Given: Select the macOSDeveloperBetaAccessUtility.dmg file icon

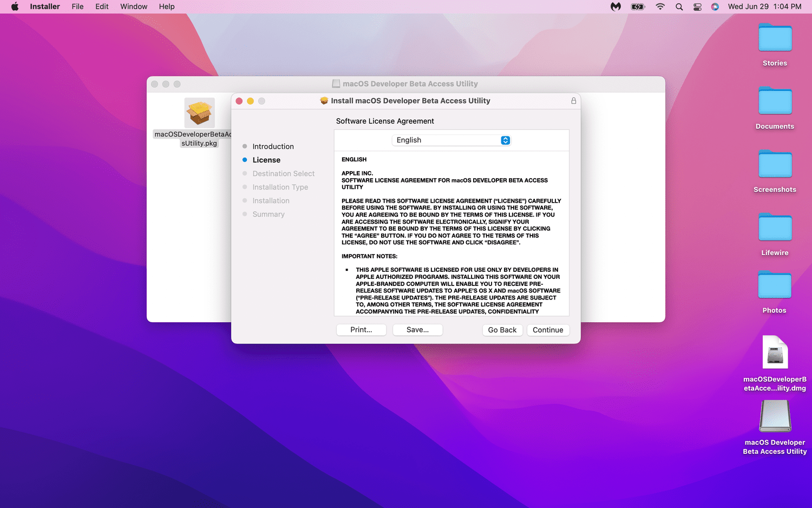Looking at the screenshot, I should 775,353.
